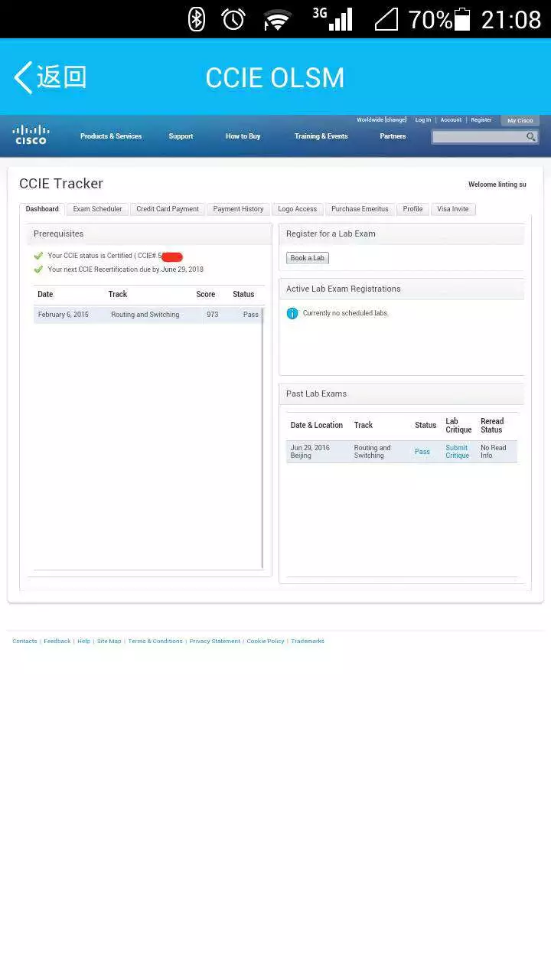551x980 pixels.
Task: Open the Training & Events menu
Action: coord(321,136)
